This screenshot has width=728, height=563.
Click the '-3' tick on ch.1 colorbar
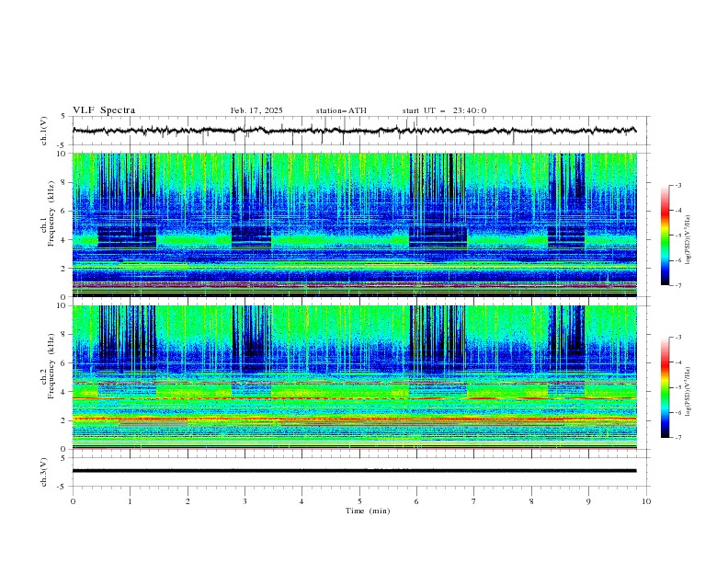point(677,185)
